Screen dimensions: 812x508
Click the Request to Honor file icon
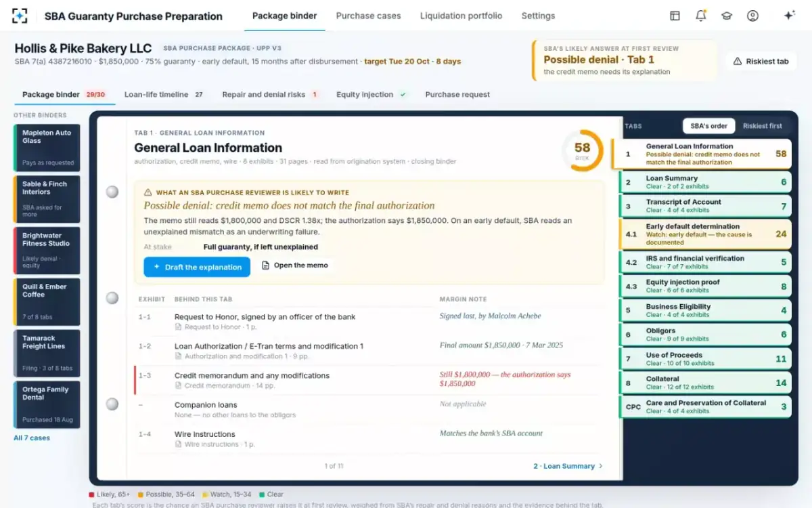click(x=179, y=327)
